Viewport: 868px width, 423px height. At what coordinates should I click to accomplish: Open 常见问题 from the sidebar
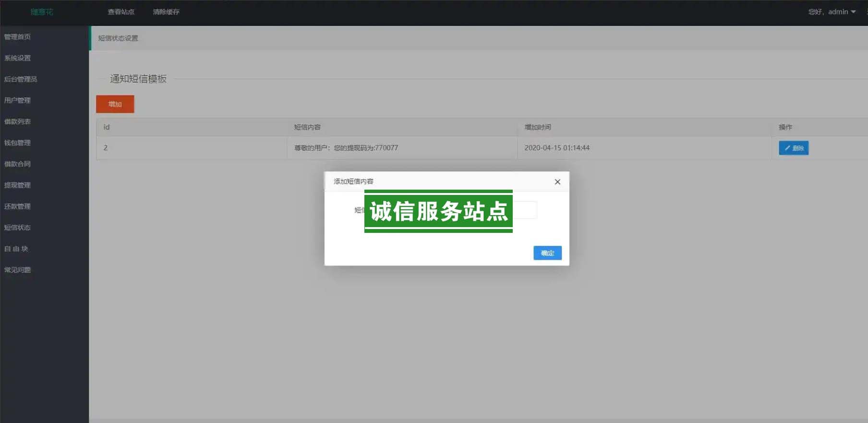tap(18, 270)
